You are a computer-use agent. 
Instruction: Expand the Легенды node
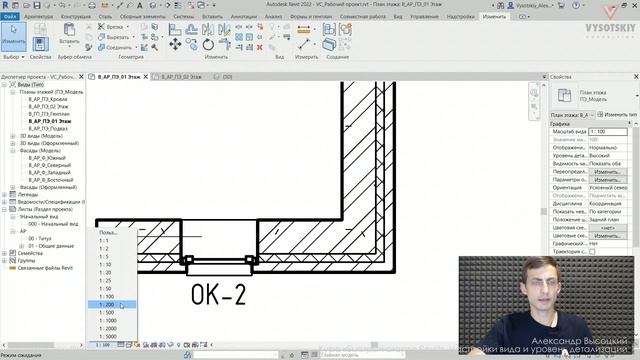tap(4, 195)
